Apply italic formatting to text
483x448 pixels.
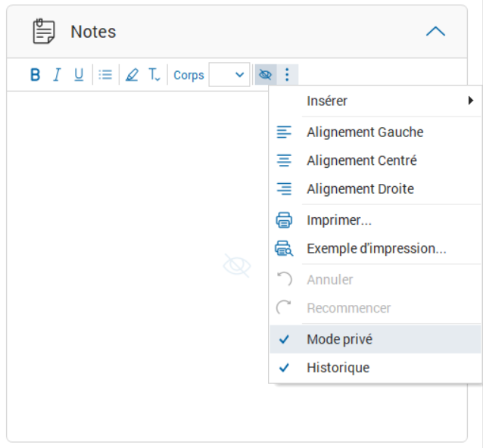coord(56,75)
